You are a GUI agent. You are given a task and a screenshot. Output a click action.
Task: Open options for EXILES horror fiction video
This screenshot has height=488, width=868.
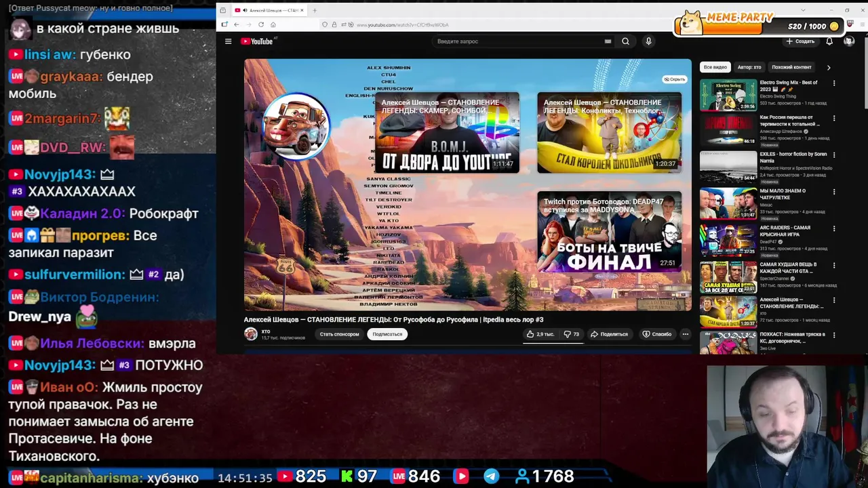pyautogui.click(x=834, y=155)
